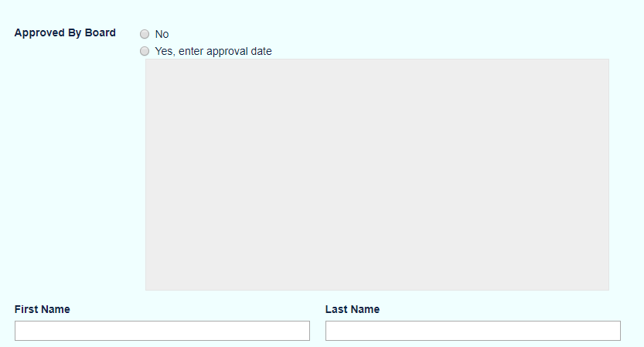Pick the second Approved By Board radio option

(144, 51)
